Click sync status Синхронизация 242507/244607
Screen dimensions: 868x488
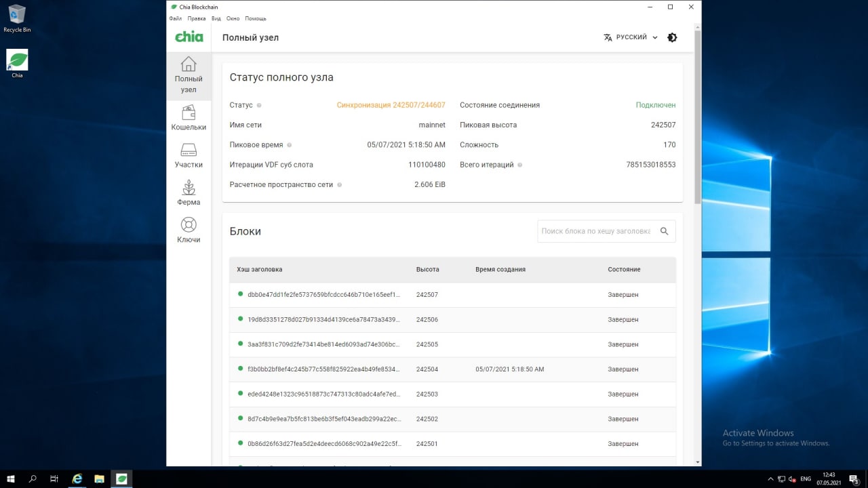391,106
